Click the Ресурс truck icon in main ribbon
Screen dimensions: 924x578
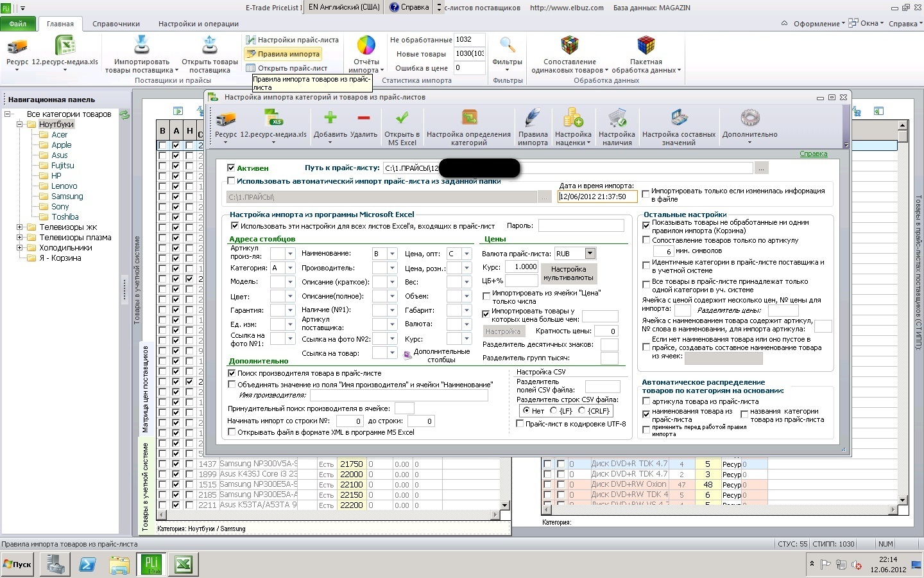(17, 46)
